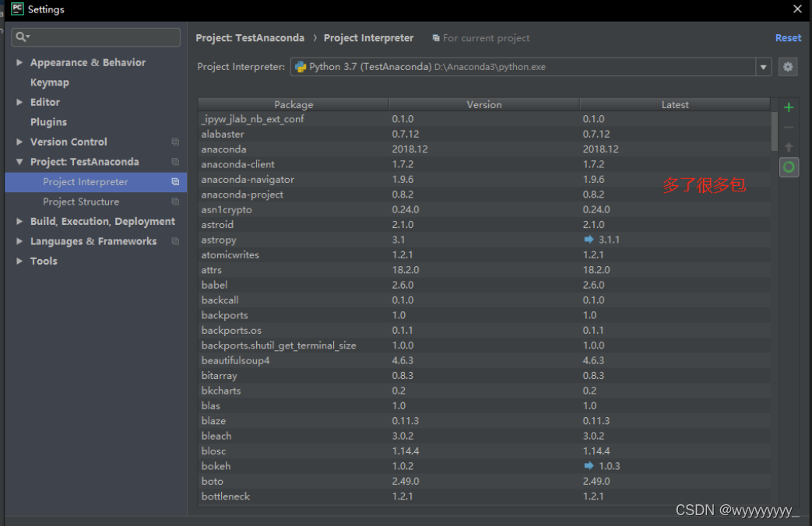Screen dimensions: 812x526
Task: Select the _ipyw_jlab_nb_ext_conf package row
Action: (x=484, y=119)
